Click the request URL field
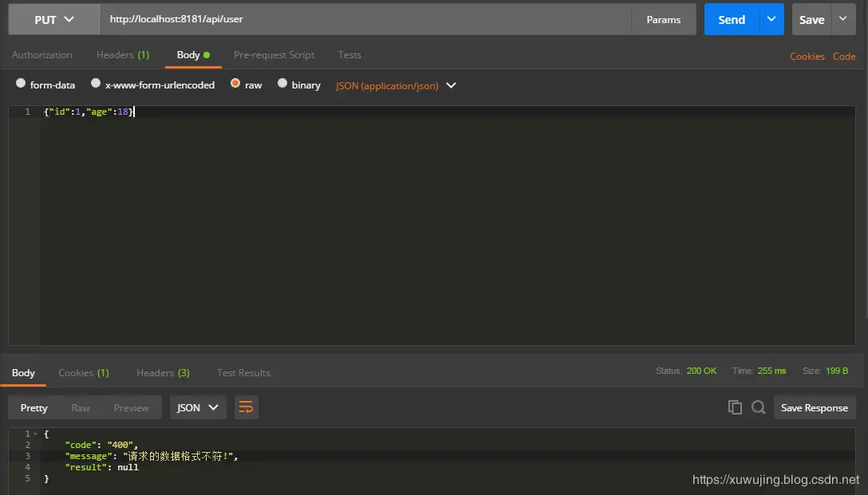Image resolution: width=868 pixels, height=495 pixels. [365, 19]
